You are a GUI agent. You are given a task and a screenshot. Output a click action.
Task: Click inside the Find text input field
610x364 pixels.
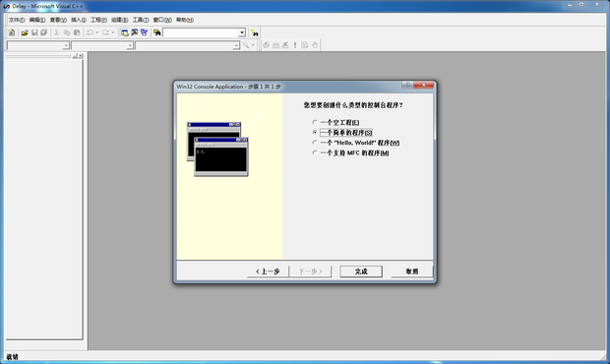(201, 33)
